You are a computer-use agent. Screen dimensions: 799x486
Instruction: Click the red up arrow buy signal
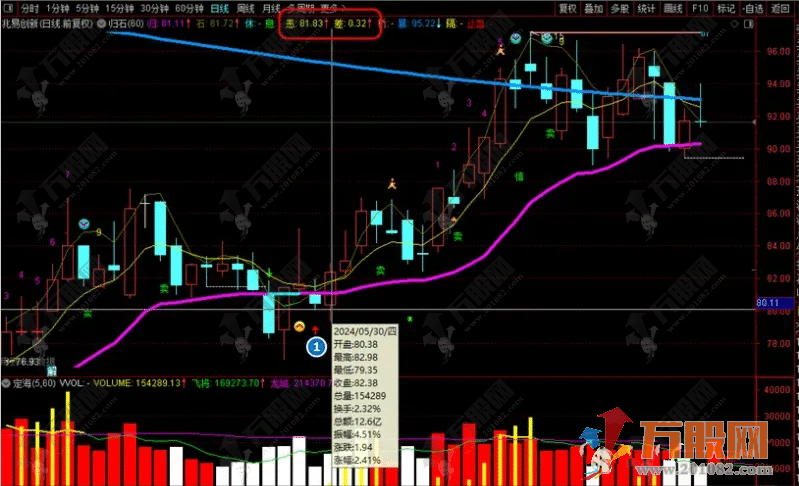click(x=315, y=330)
